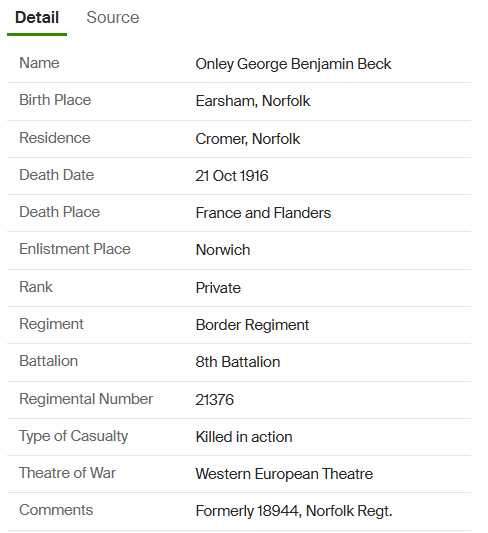Click the Killed in action casualty type

click(244, 437)
